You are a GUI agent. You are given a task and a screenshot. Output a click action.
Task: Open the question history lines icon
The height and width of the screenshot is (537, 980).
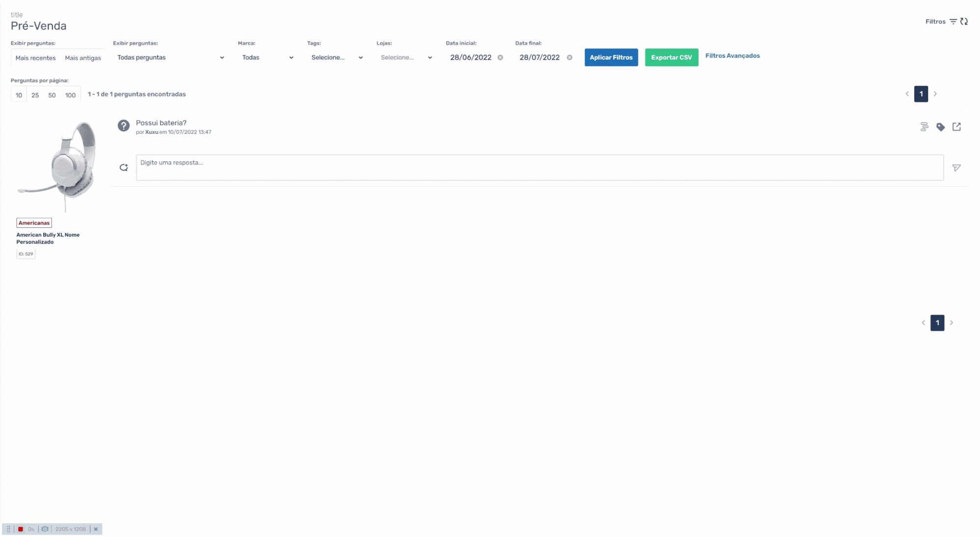[924, 127]
